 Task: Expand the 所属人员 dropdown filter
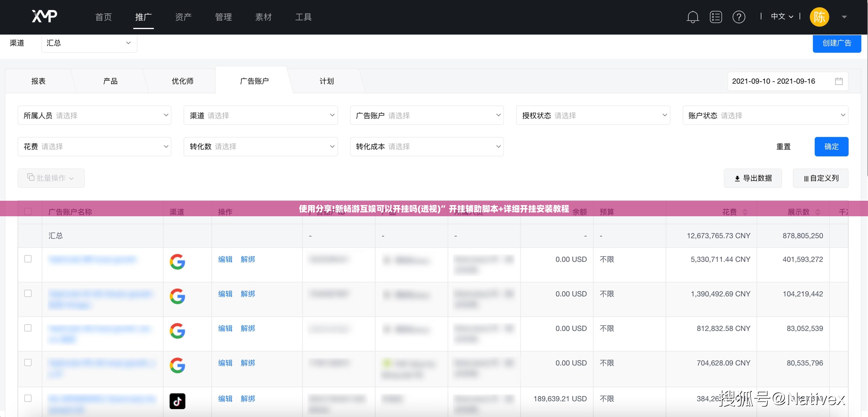94,115
